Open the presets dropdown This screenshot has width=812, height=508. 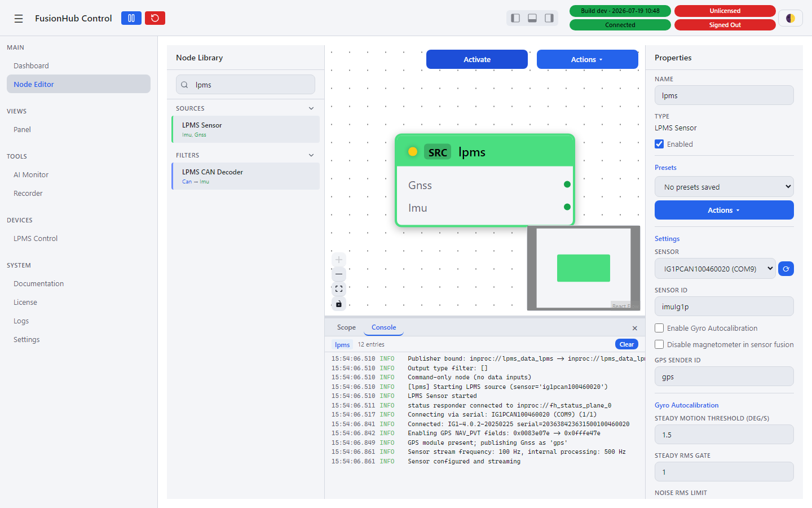[724, 187]
